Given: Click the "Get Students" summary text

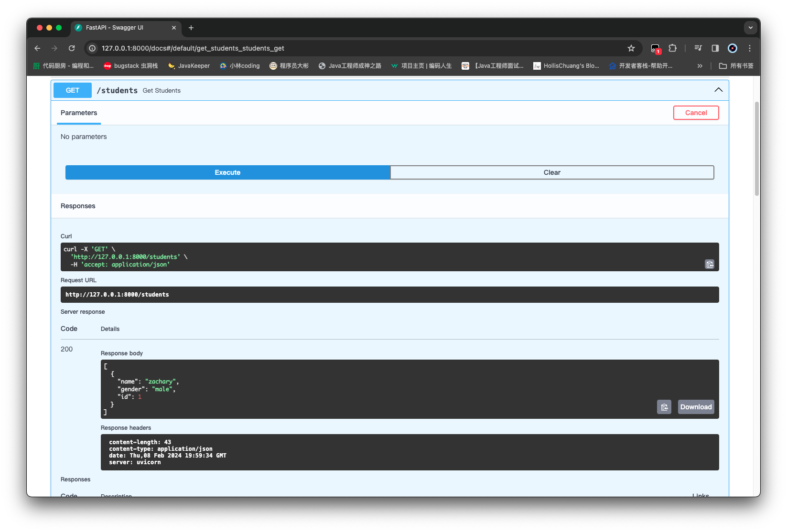Looking at the screenshot, I should click(x=162, y=91).
